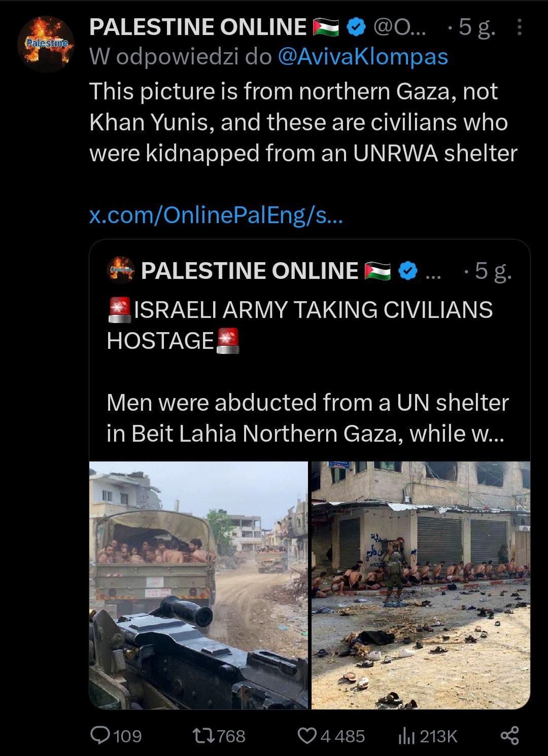Open the @AvivaKlompas mention link

tap(363, 57)
